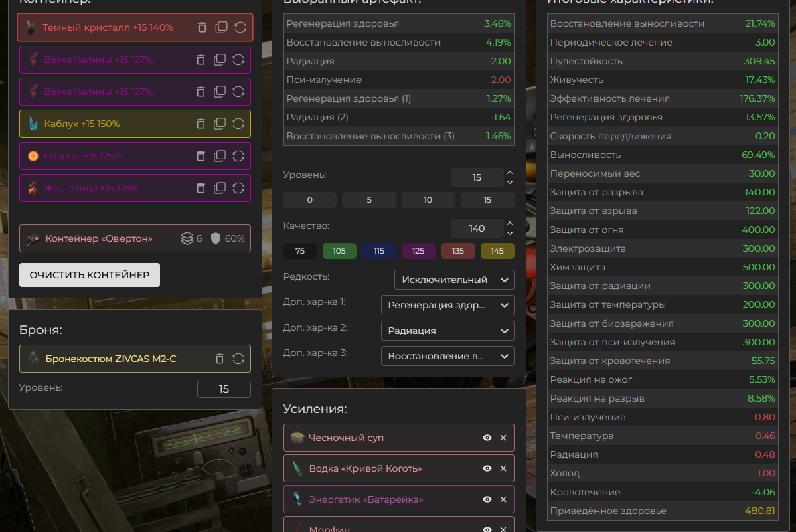This screenshot has width=796, height=532.
Task: Open the Контейнер «Овертон» selector
Action: (135, 238)
